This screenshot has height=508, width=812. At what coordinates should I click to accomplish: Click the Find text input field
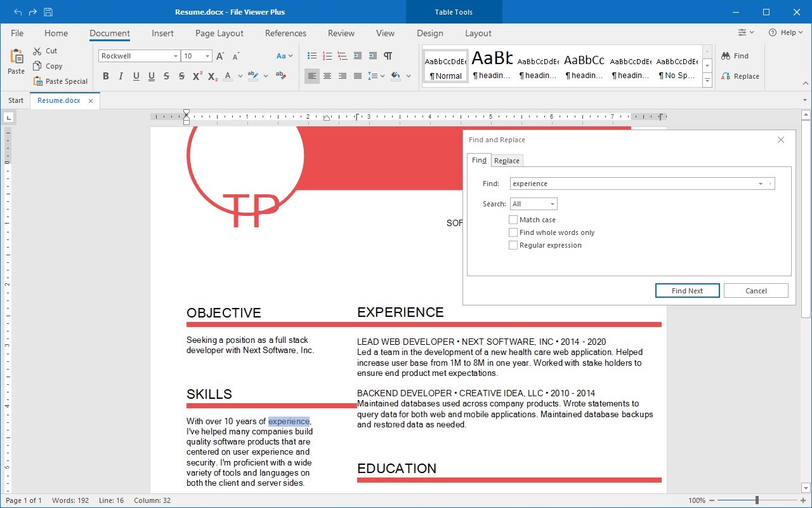(x=642, y=184)
